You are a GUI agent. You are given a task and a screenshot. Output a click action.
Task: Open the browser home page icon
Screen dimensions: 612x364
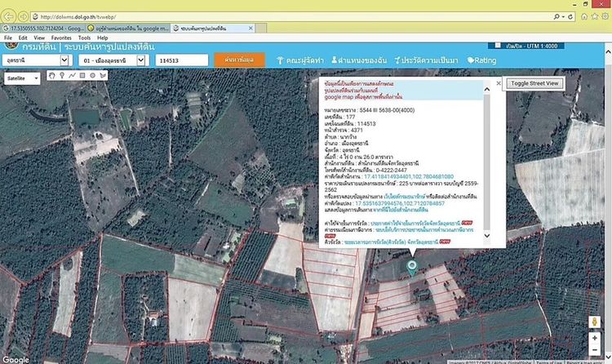tap(584, 16)
